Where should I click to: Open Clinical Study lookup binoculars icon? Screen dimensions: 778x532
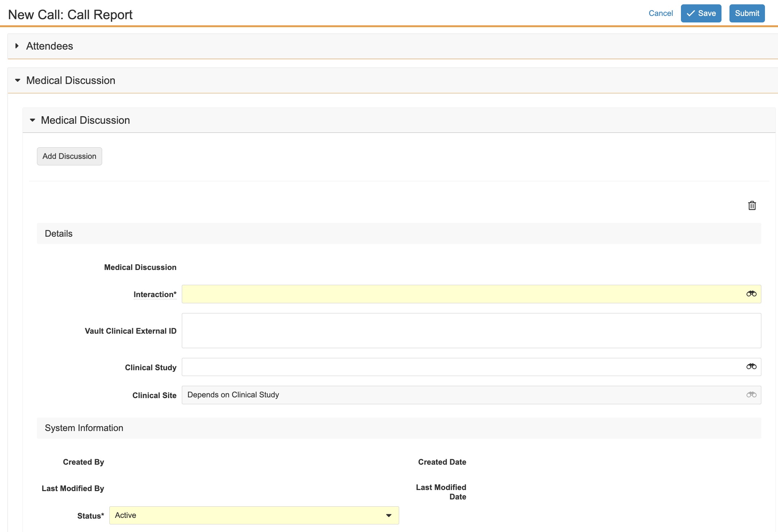click(751, 367)
